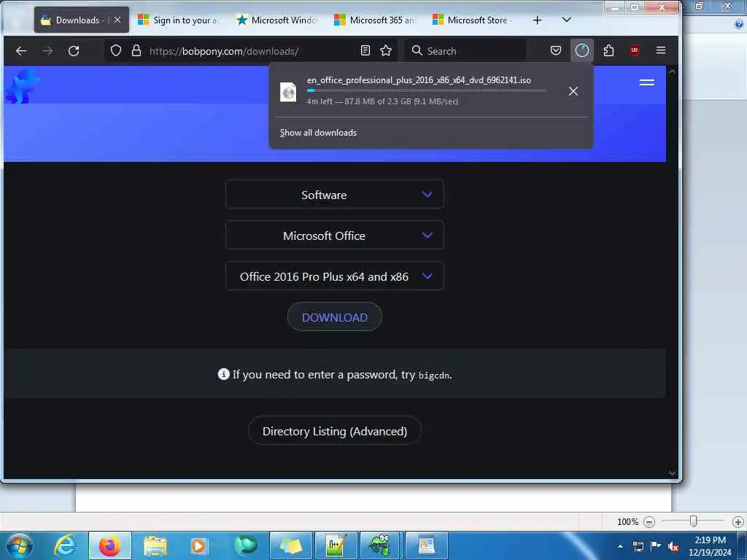Open the Firefox downloads progress icon
Screen dimensions: 747x560
(581, 50)
